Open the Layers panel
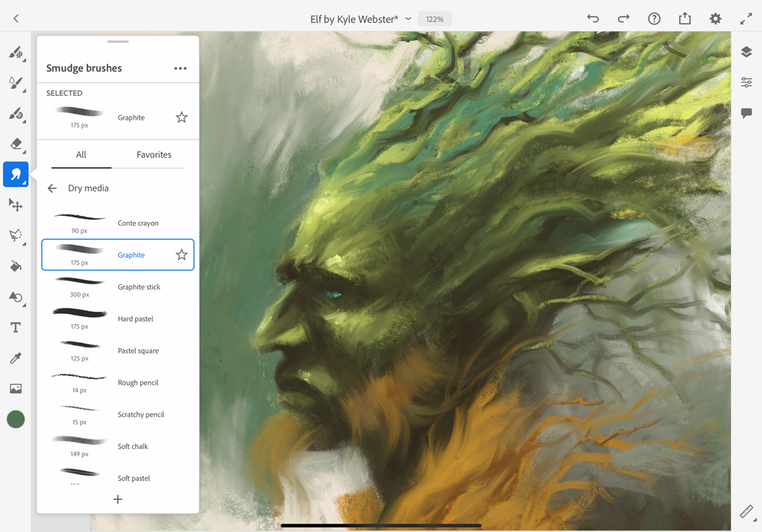This screenshot has width=762, height=532. 747,52
